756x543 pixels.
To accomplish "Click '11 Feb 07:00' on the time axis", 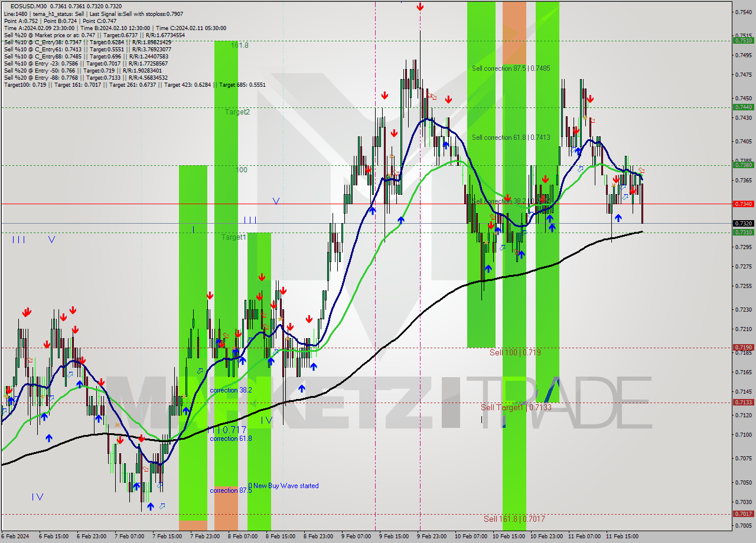I will tap(585, 537).
